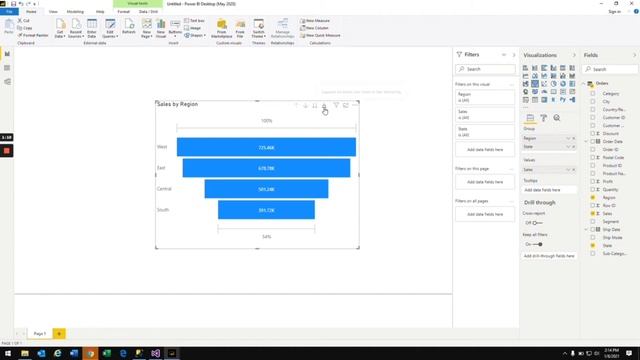Select the Python visual icon

pyautogui.click(x=563, y=100)
